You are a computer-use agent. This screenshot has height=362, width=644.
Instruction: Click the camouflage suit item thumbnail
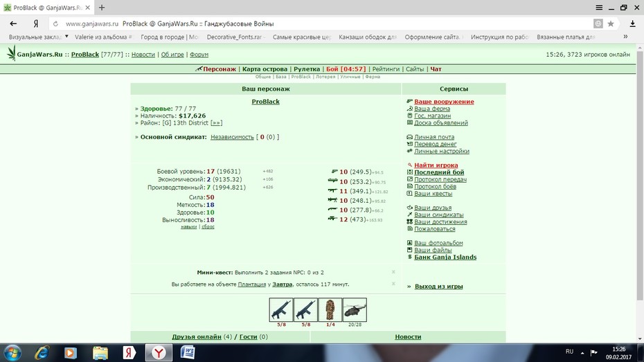(x=330, y=309)
